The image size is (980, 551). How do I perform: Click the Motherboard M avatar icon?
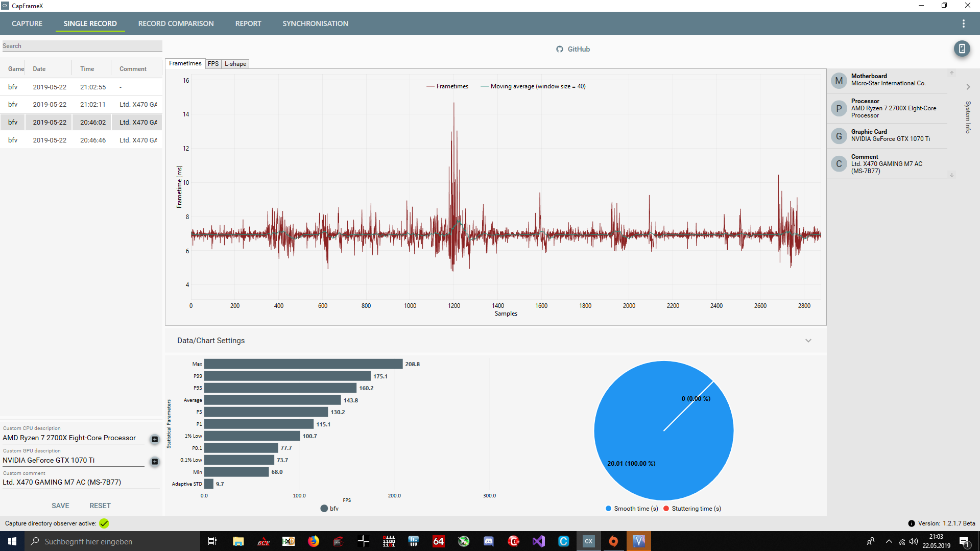point(839,81)
